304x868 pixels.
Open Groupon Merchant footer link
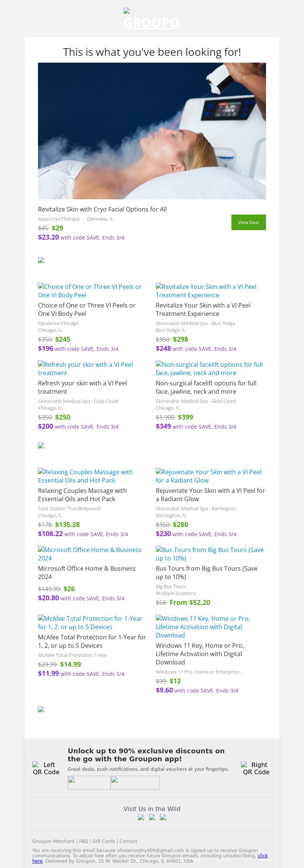pyautogui.click(x=53, y=841)
